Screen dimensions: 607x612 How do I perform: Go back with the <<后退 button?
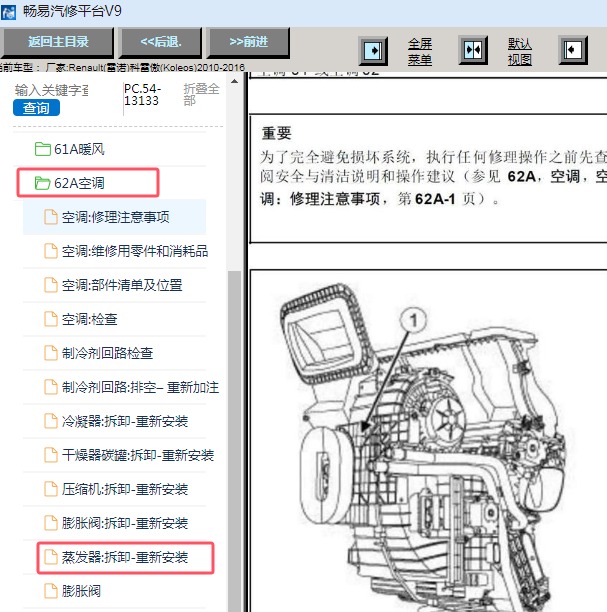click(x=160, y=42)
